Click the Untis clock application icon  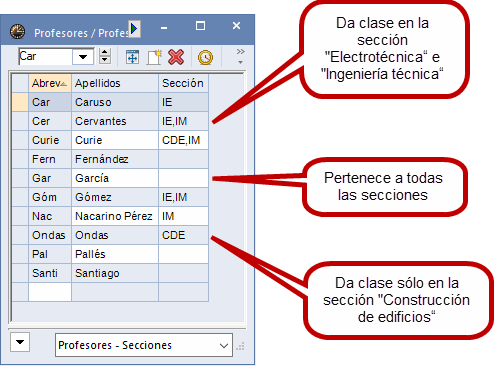point(17,32)
